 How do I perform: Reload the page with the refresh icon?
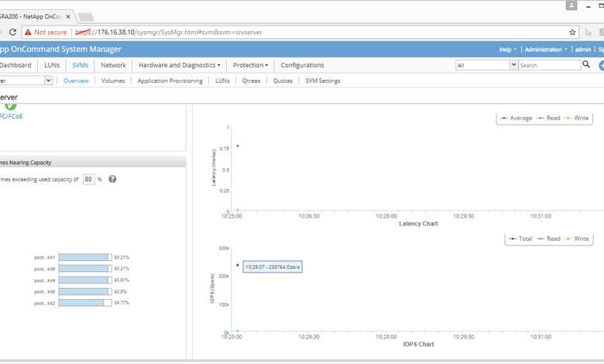(x=12, y=33)
